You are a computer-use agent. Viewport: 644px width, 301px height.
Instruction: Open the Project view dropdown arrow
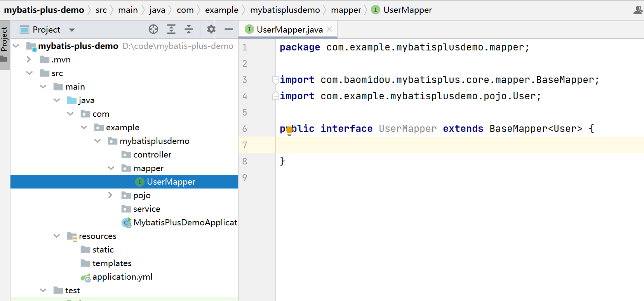[x=72, y=30]
